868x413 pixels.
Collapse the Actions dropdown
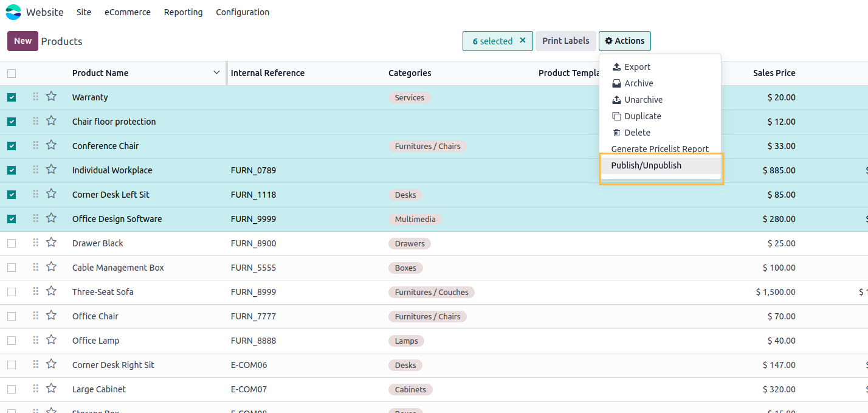[625, 41]
